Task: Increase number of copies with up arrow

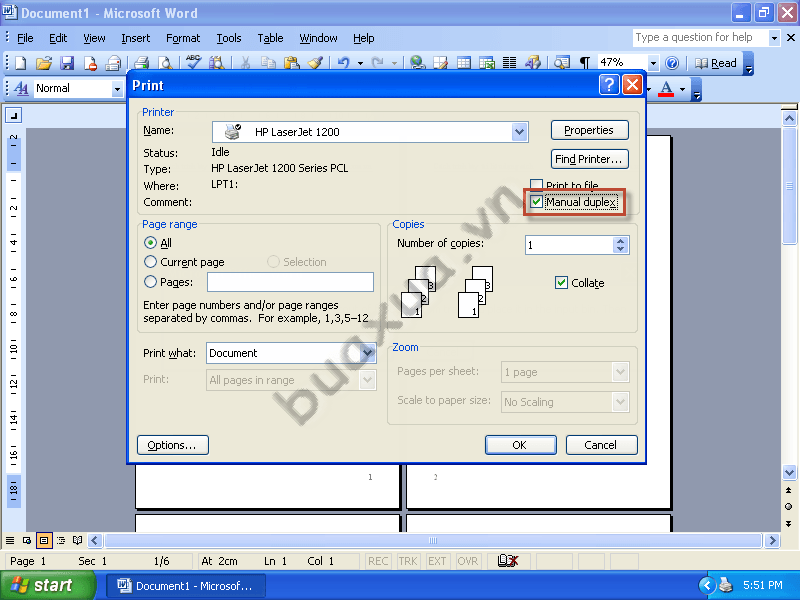Action: (x=620, y=241)
